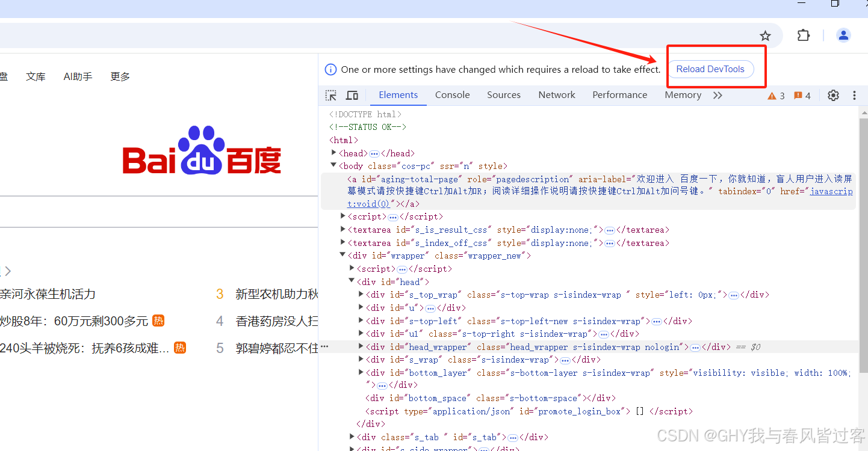Expand the textarea s_is_result_css node

343,229
